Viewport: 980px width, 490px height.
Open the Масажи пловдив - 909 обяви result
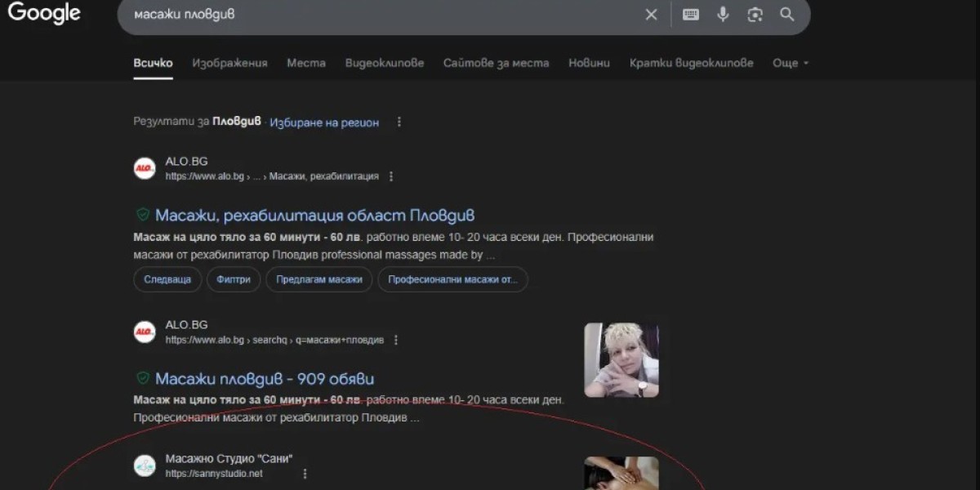[x=265, y=379]
